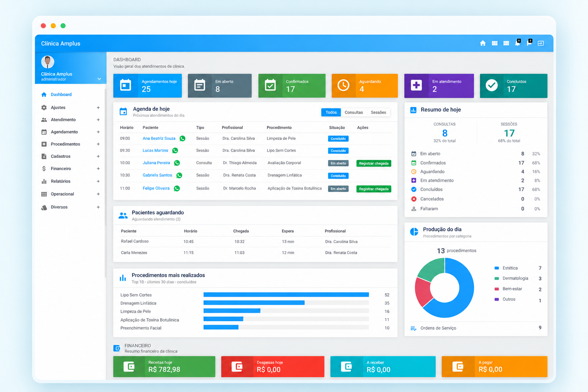Expand the Ajustes sidebar section

(98, 108)
